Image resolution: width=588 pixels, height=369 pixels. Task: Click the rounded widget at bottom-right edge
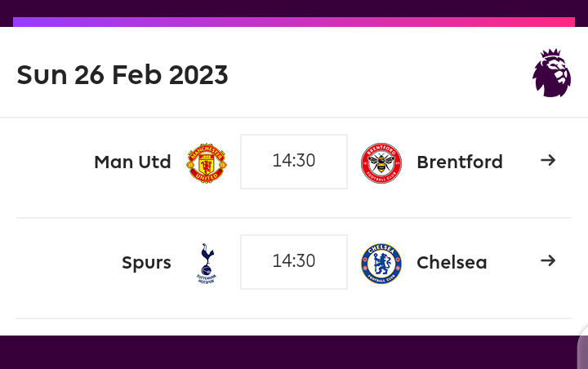point(583,347)
